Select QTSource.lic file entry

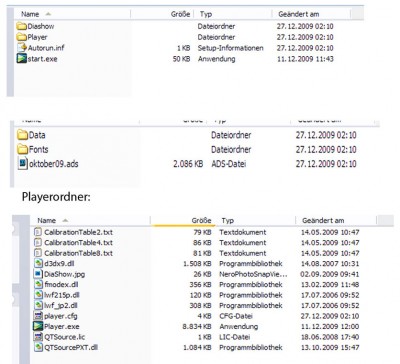pyautogui.click(x=64, y=337)
